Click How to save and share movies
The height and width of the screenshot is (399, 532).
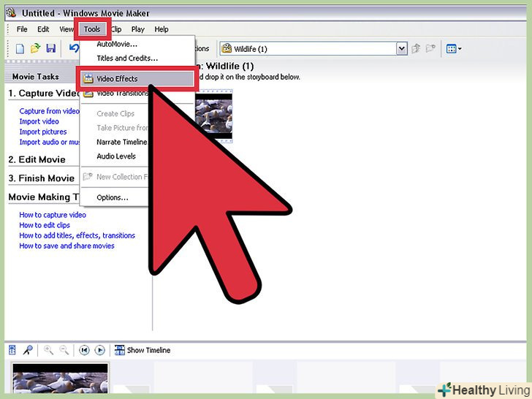[66, 246]
